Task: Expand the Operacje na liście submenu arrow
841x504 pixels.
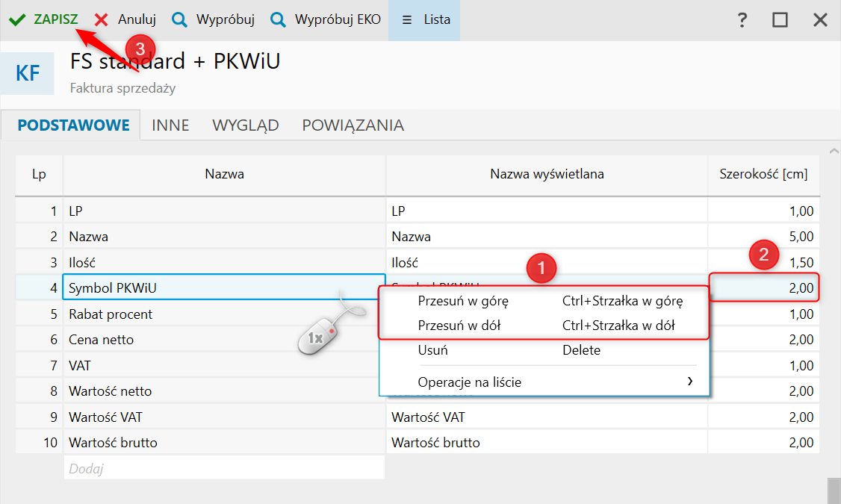Action: point(689,382)
